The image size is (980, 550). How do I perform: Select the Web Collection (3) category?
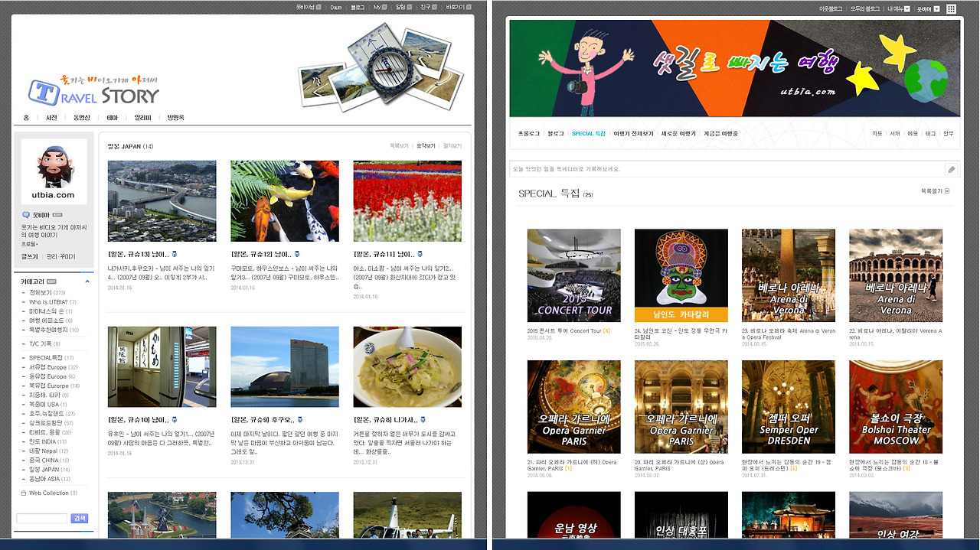(54, 493)
